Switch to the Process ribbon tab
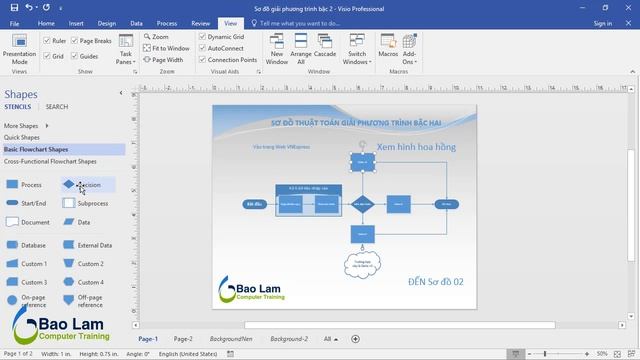This screenshot has height=360, width=640. (167, 24)
